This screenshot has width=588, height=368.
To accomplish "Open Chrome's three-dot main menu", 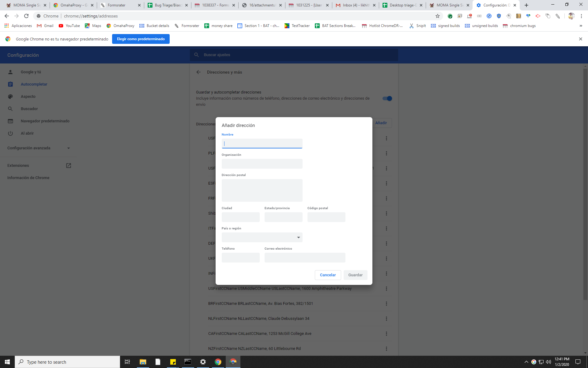I will [x=581, y=16].
